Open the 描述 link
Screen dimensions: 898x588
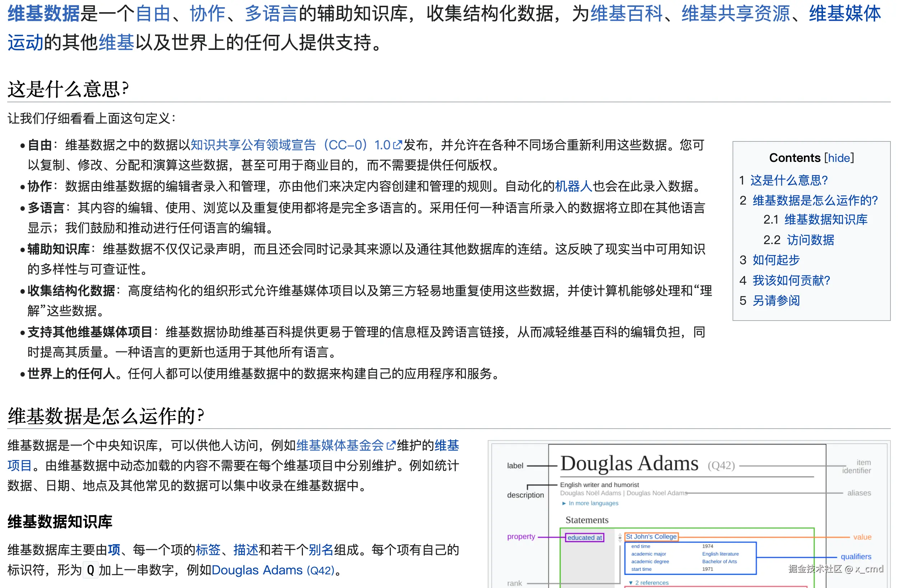coord(245,550)
